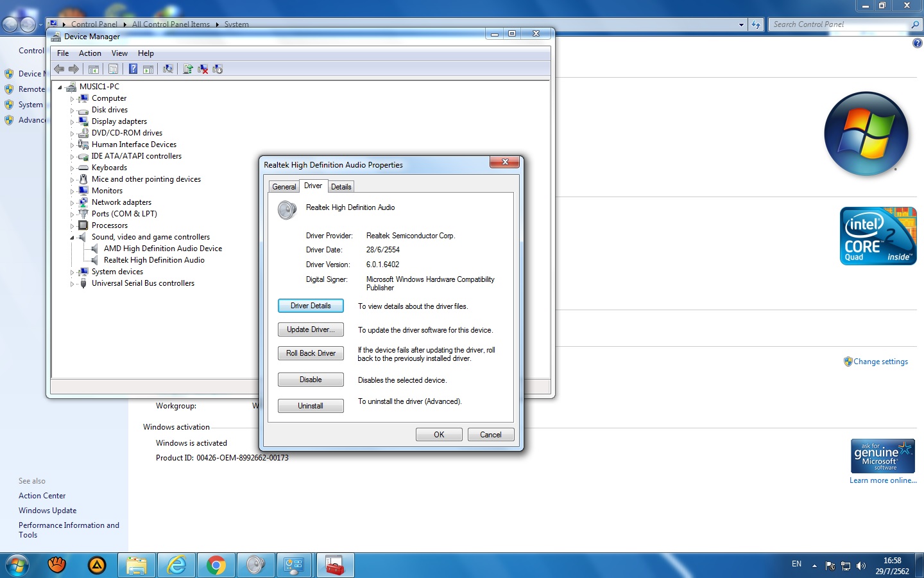Expand the Computer node

point(72,99)
